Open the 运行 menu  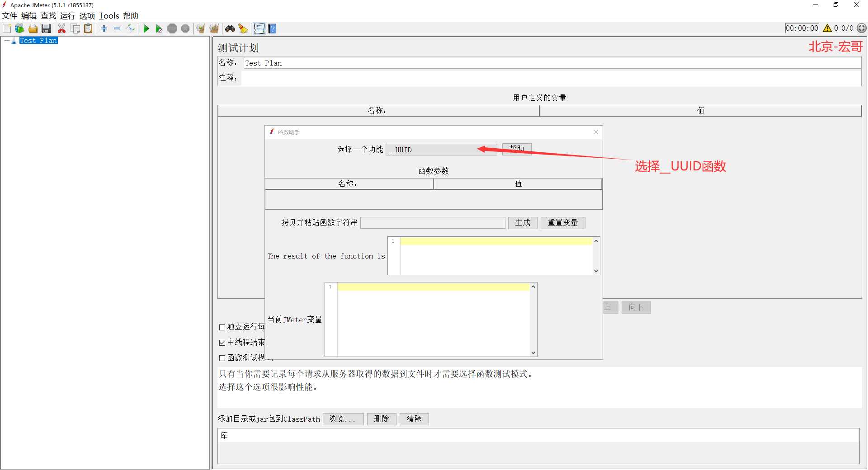click(68, 16)
